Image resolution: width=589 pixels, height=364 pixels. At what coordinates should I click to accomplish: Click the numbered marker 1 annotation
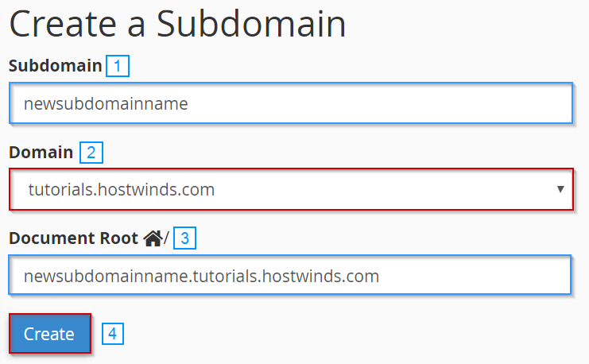[118, 66]
